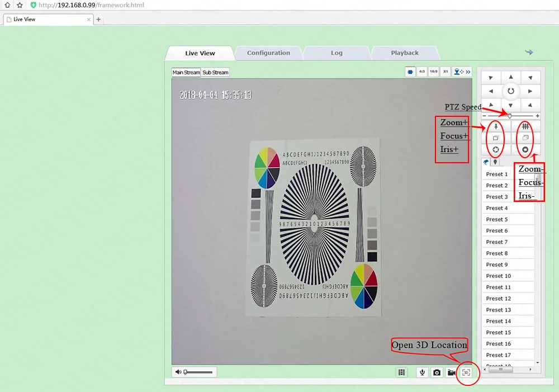The height and width of the screenshot is (392, 559).
Task: Click PTZ up-right diagonal arrow
Action: [x=530, y=77]
